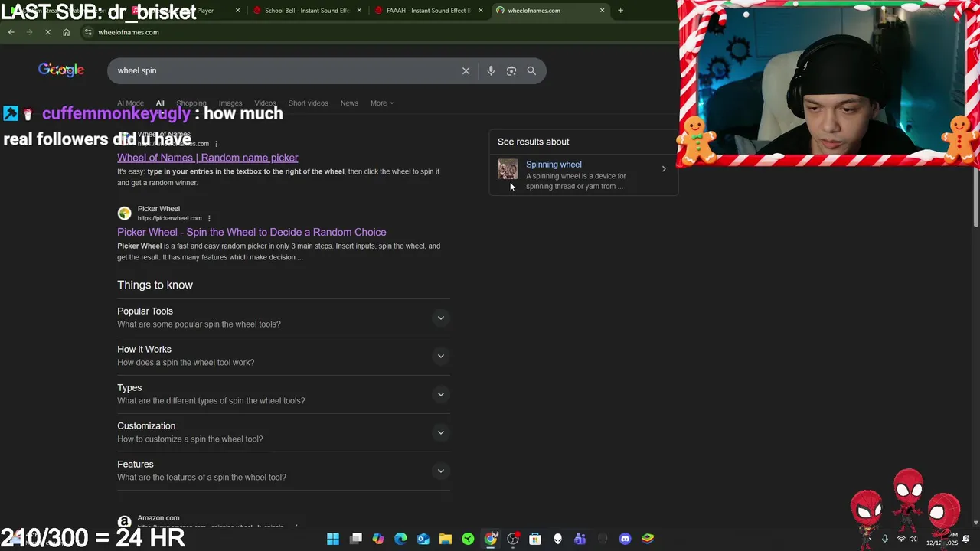Open Spinning wheel result arrow

click(664, 168)
